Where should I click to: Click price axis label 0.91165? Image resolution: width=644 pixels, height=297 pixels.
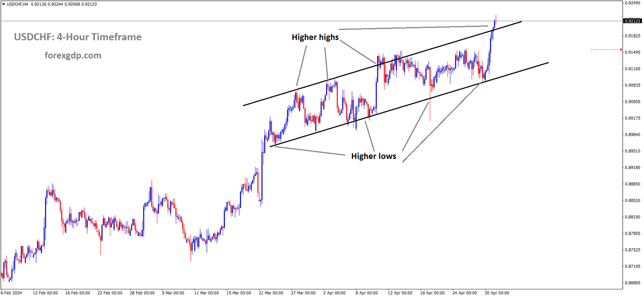pyautogui.click(x=632, y=69)
